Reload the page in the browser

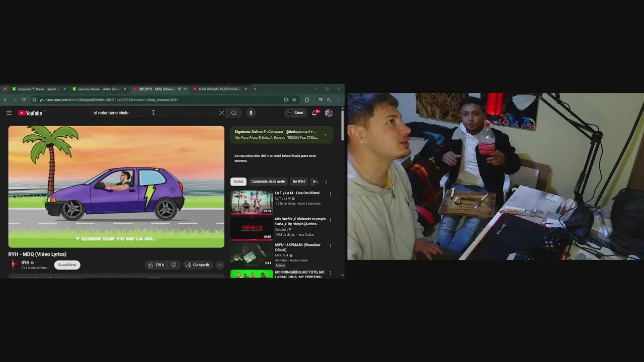pos(24,100)
